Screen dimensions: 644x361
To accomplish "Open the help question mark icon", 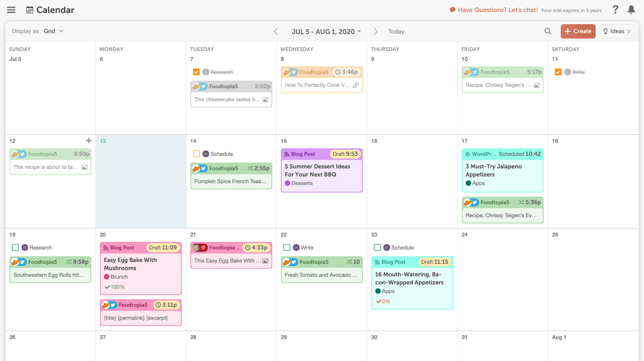I will pos(615,9).
